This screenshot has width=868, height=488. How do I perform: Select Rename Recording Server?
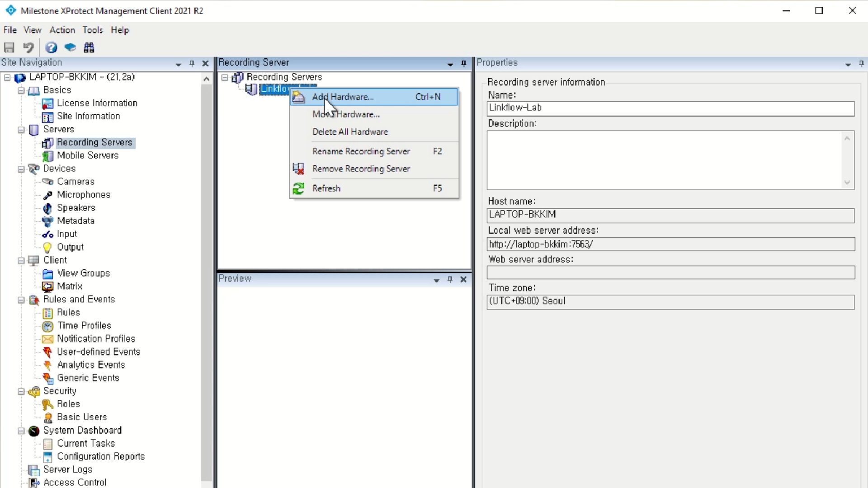374,151
